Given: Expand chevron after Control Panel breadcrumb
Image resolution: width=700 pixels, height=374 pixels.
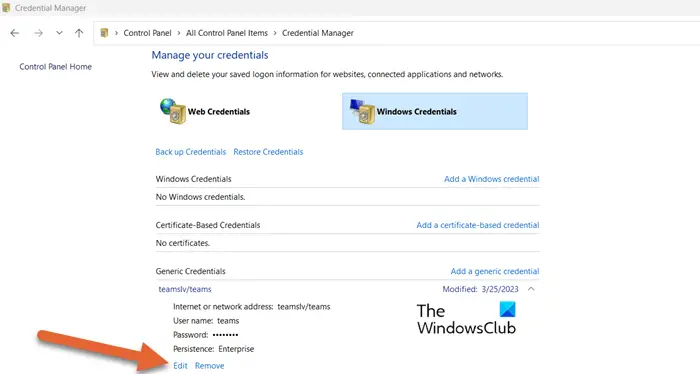Looking at the screenshot, I should [179, 33].
